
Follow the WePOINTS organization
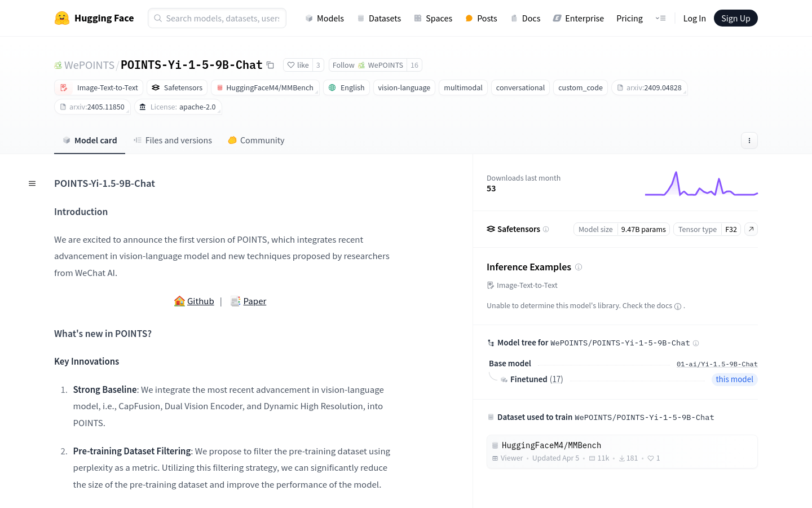[368, 65]
